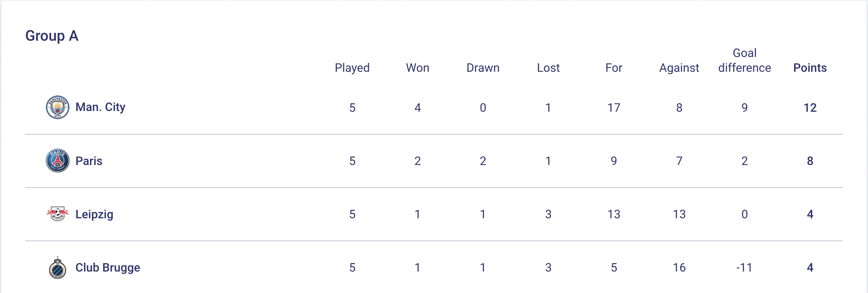This screenshot has height=293, width=868.
Task: Click the Club Brugge badge
Action: [x=57, y=267]
